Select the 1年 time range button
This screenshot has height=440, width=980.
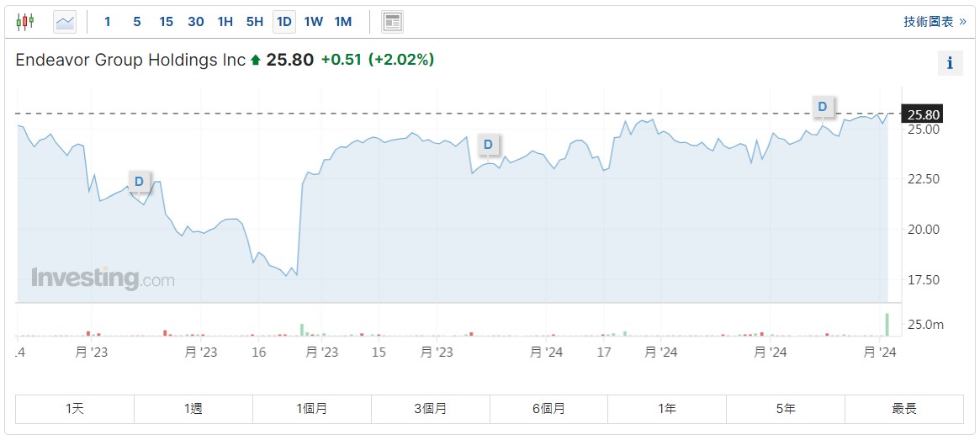667,409
